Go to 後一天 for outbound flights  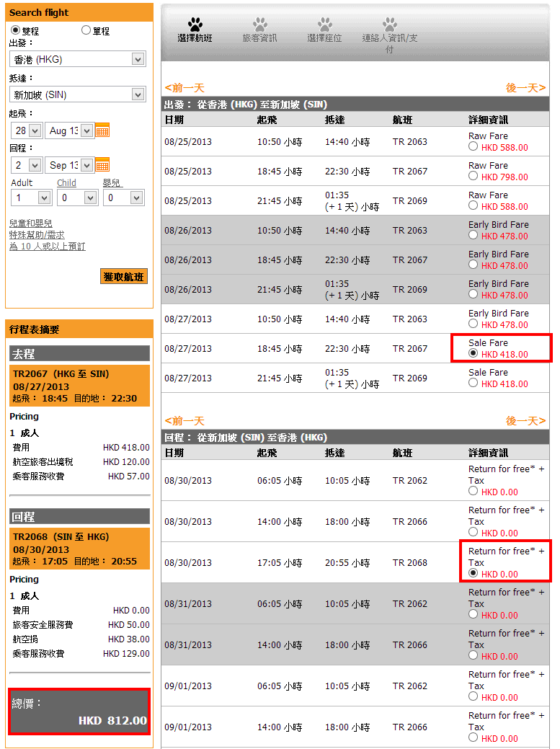[x=525, y=88]
